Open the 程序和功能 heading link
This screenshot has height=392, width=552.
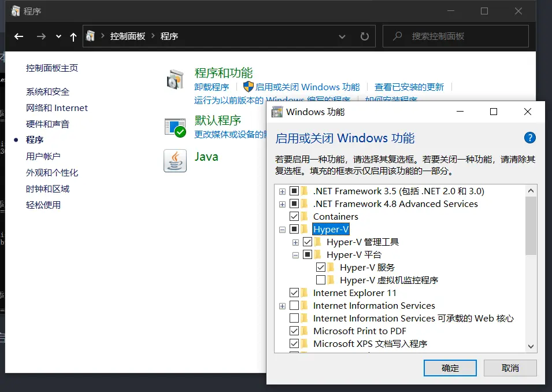click(224, 73)
